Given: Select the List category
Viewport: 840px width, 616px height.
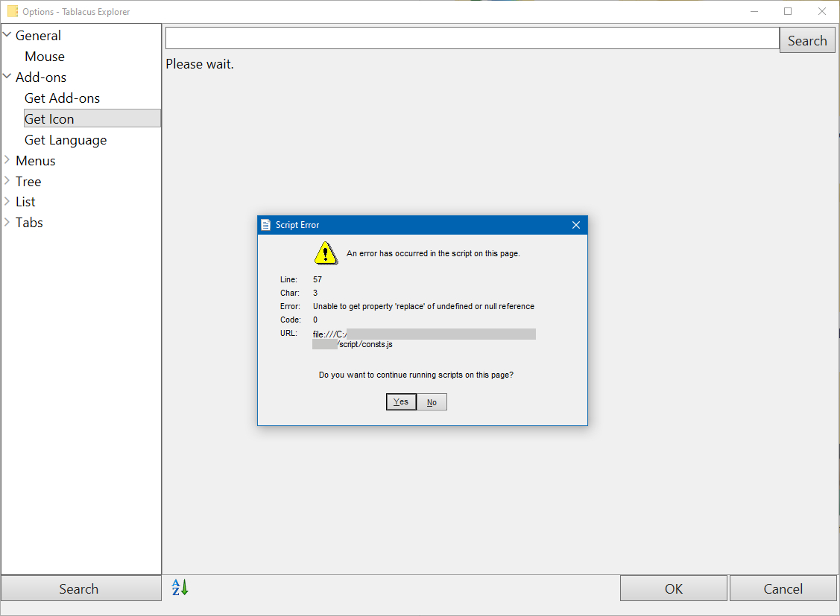Looking at the screenshot, I should pyautogui.click(x=28, y=201).
